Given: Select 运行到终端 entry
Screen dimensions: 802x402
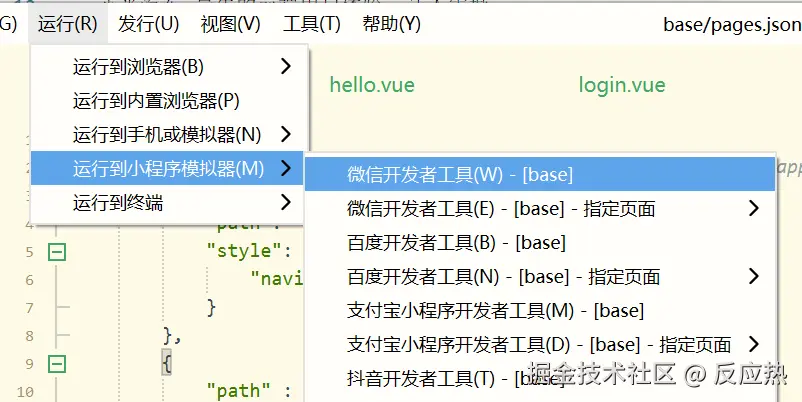Looking at the screenshot, I should (169, 203).
